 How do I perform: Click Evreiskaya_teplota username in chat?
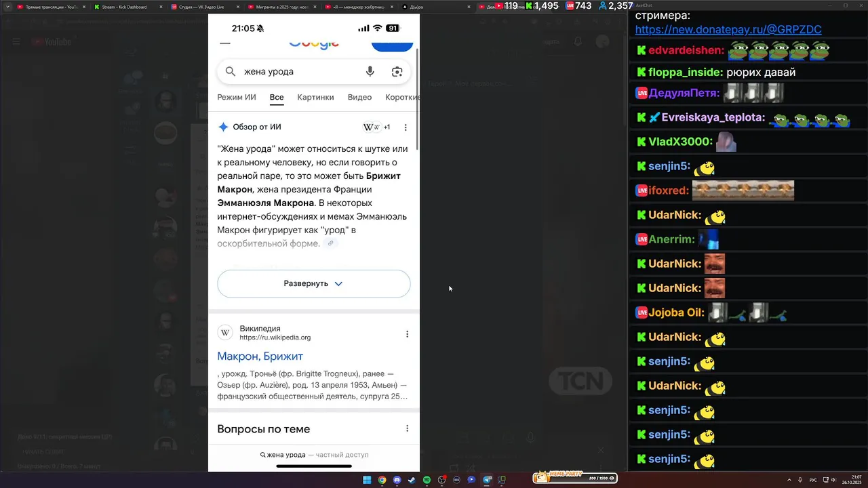713,117
